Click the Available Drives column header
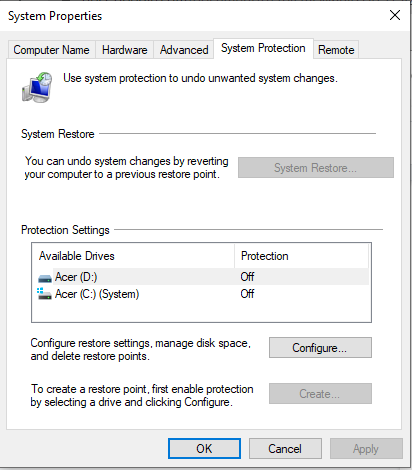412x470 pixels. coord(133,256)
